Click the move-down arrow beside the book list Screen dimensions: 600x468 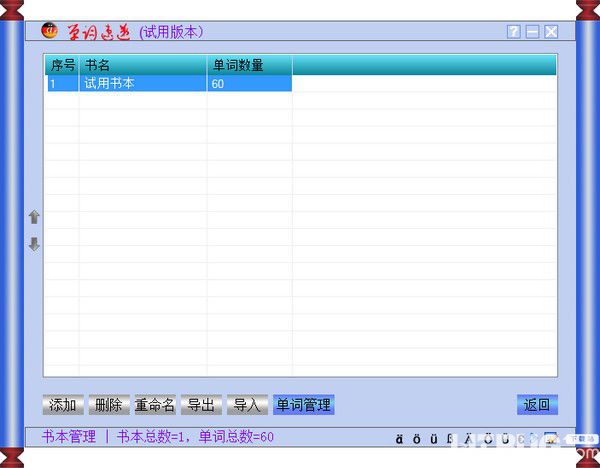(34, 244)
